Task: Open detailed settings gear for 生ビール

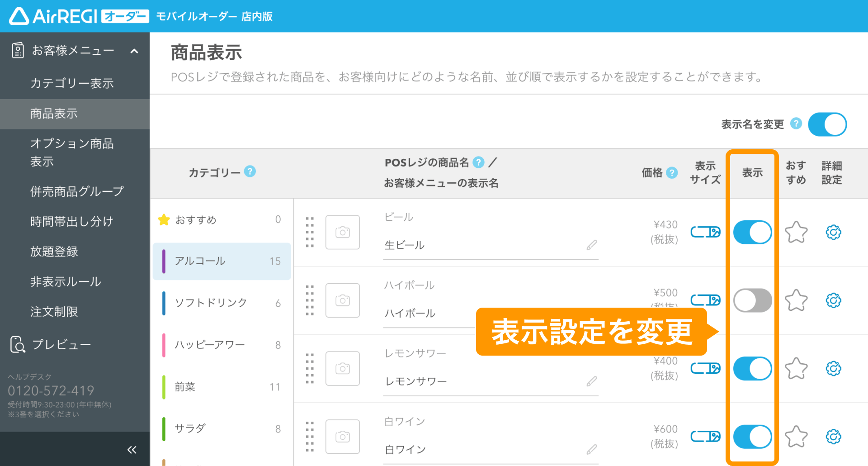Action: tap(833, 233)
